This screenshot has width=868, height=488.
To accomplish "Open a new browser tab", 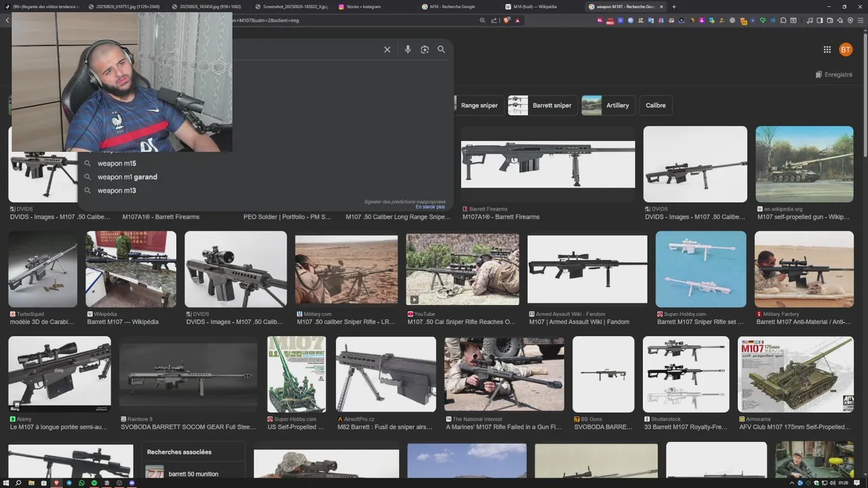I will pyautogui.click(x=673, y=7).
